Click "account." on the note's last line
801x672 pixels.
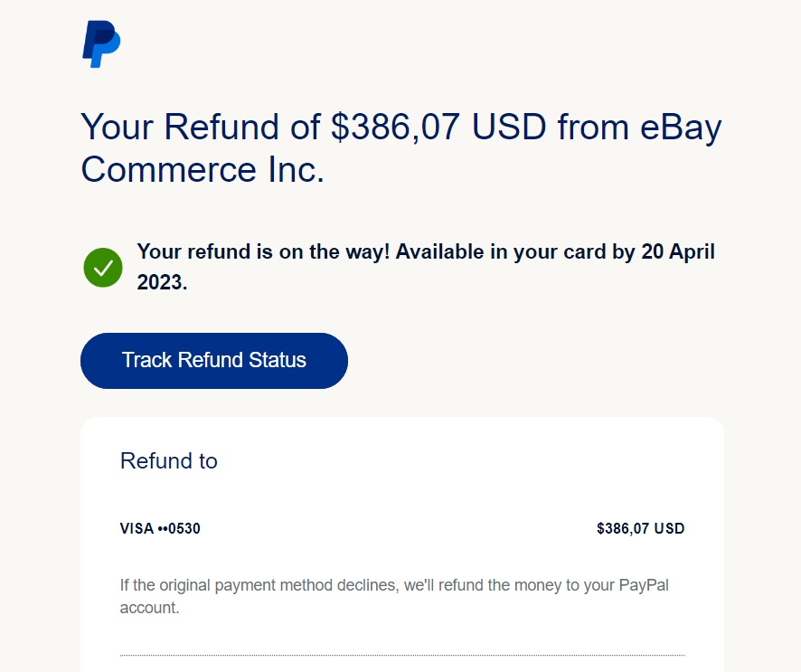[150, 608]
